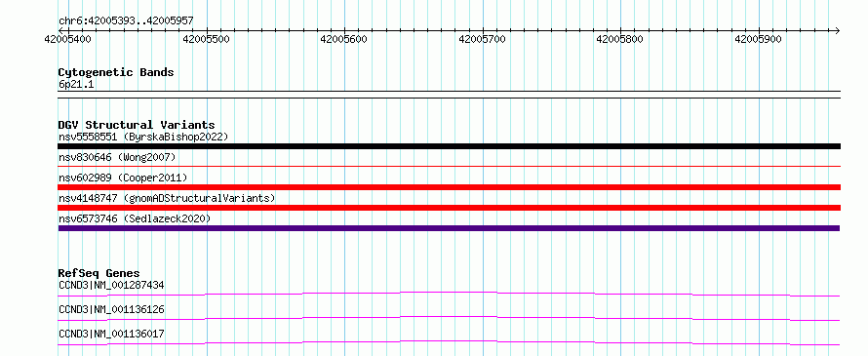
Task: Click the magenta CCND3|NM_001287434 gene line
Action: coord(449,294)
